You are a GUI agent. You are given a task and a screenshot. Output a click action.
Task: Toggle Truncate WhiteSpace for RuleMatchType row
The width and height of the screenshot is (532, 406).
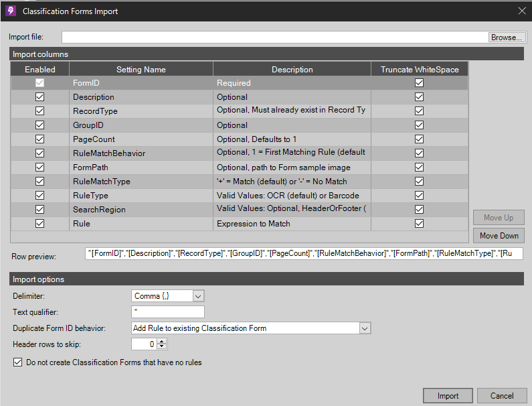[x=420, y=181]
